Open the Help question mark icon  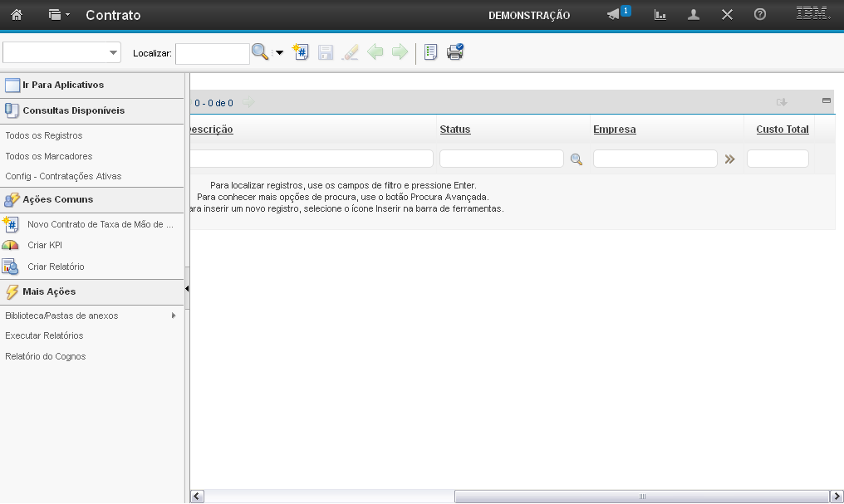[x=759, y=15]
